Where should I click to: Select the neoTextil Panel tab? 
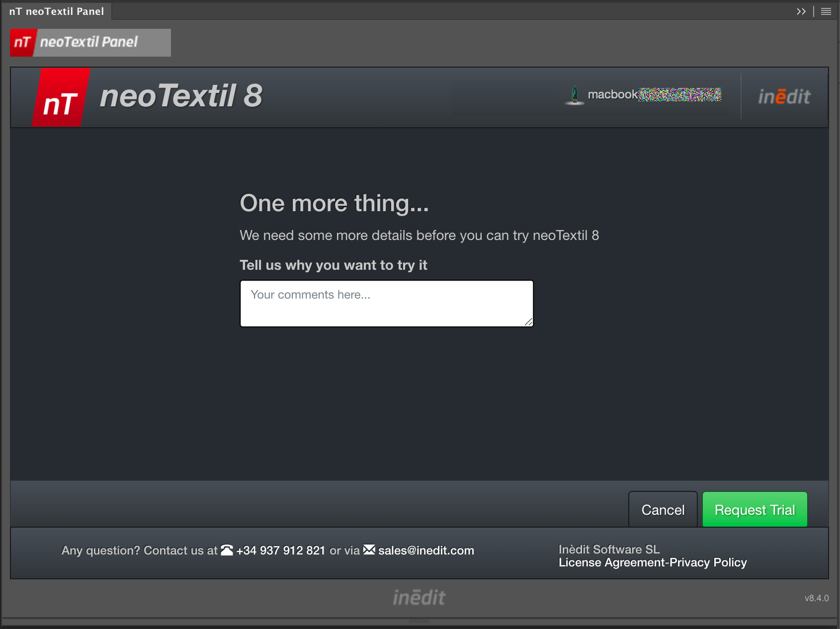pyautogui.click(x=56, y=11)
